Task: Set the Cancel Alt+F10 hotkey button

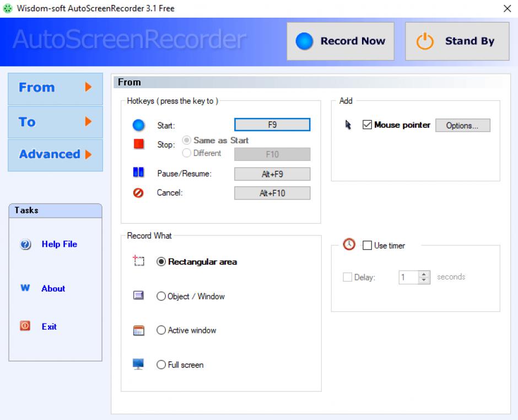Action: (272, 193)
